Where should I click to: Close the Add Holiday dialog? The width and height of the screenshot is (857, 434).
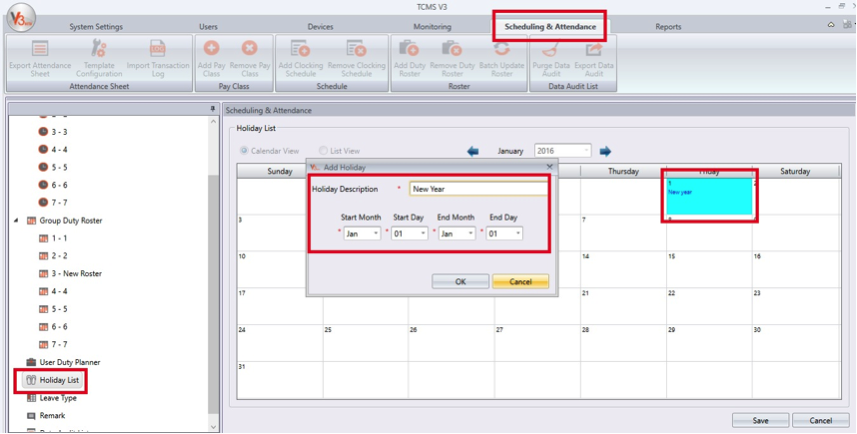[550, 167]
